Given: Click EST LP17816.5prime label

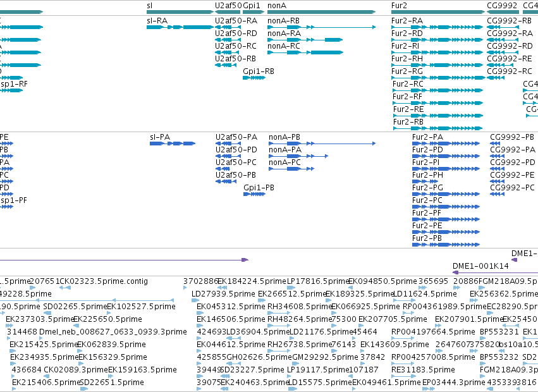Looking at the screenshot, I should tap(318, 281).
